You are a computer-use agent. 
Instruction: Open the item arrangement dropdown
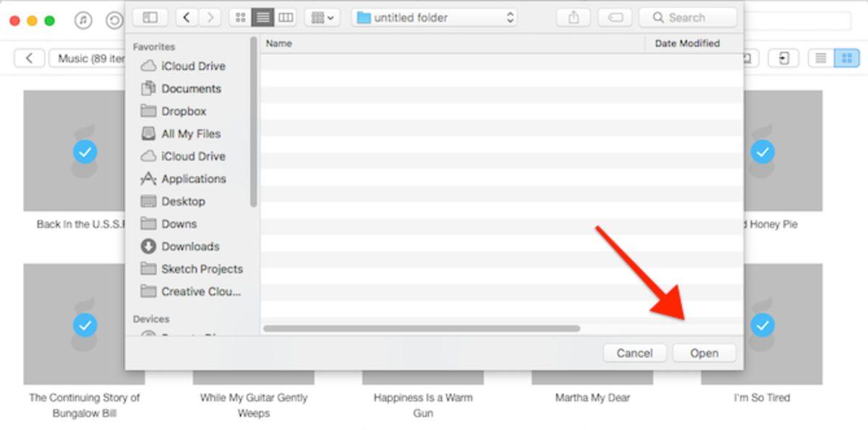coord(323,17)
